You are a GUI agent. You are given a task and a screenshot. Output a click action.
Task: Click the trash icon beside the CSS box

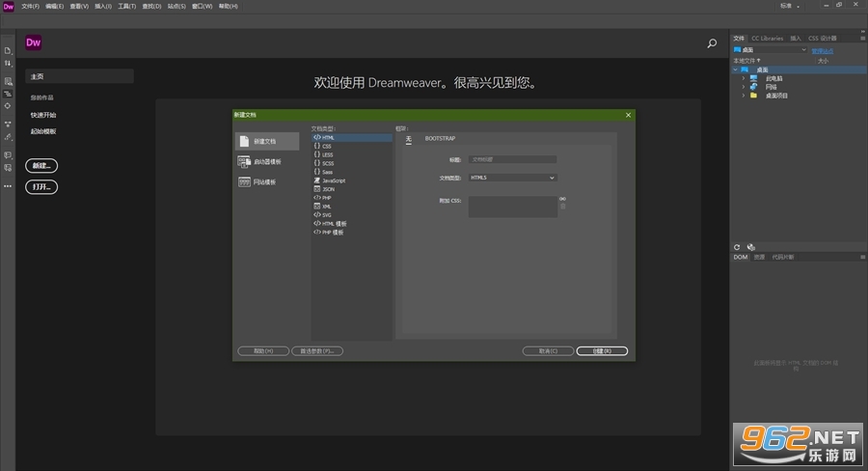(563, 207)
